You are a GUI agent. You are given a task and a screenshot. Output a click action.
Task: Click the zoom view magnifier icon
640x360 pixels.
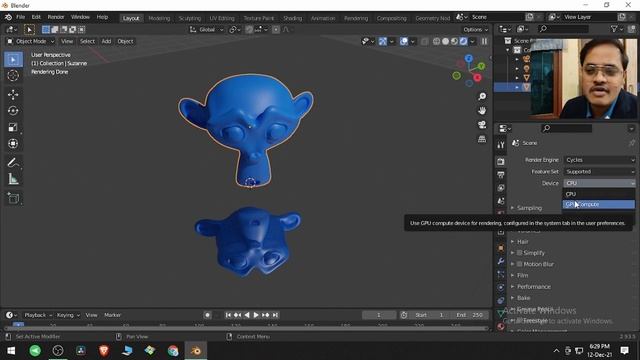point(482,96)
